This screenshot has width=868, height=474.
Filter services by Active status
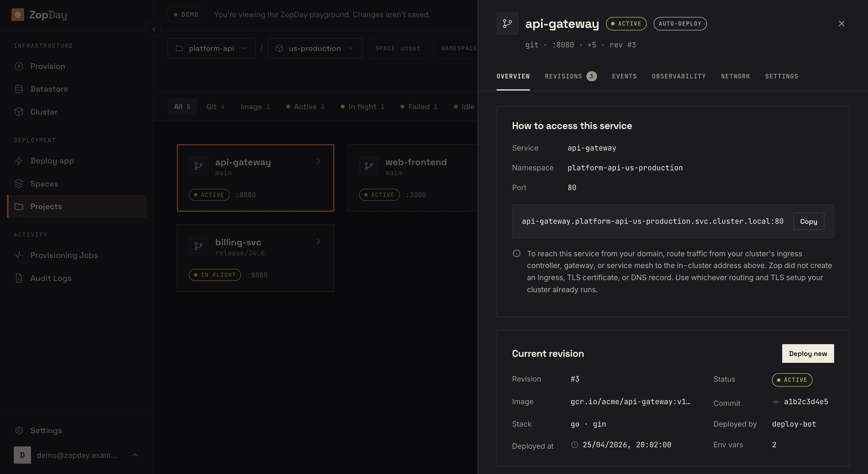[305, 107]
